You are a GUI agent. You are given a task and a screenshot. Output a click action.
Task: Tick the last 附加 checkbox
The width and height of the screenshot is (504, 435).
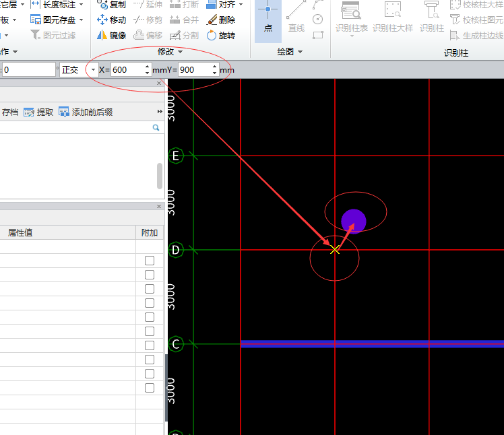150,388
